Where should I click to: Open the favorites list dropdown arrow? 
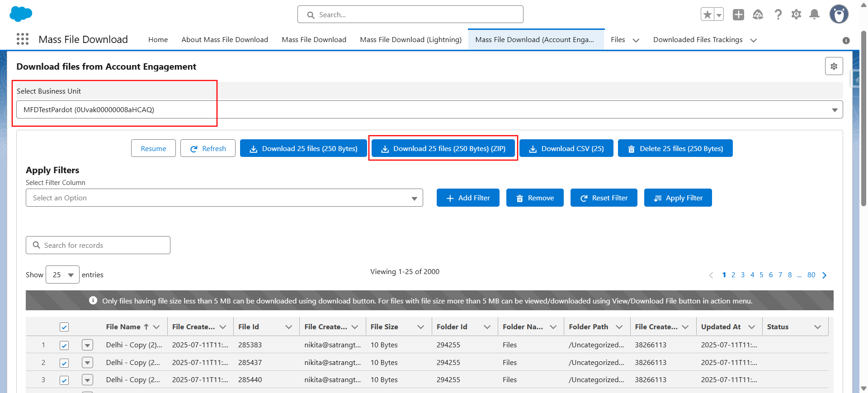click(x=719, y=14)
